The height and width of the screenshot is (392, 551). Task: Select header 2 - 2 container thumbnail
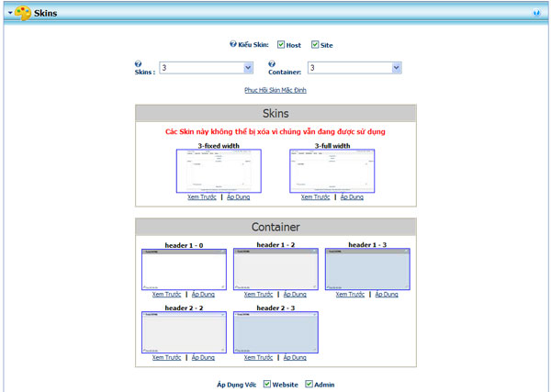click(x=185, y=332)
